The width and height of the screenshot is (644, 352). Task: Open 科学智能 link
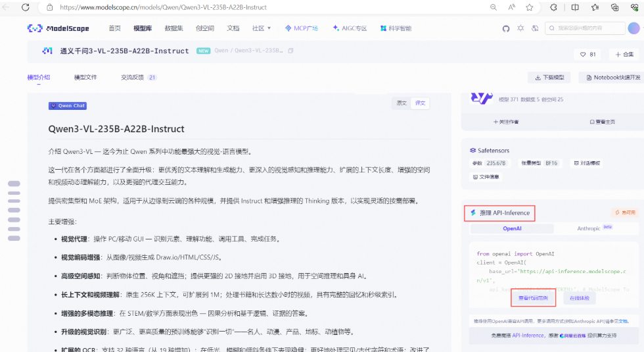[396, 28]
